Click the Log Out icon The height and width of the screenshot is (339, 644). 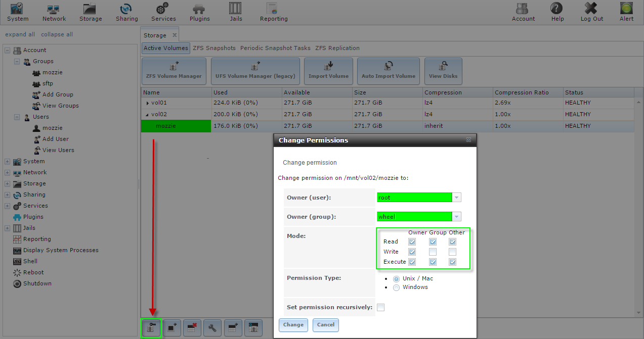[x=591, y=12]
